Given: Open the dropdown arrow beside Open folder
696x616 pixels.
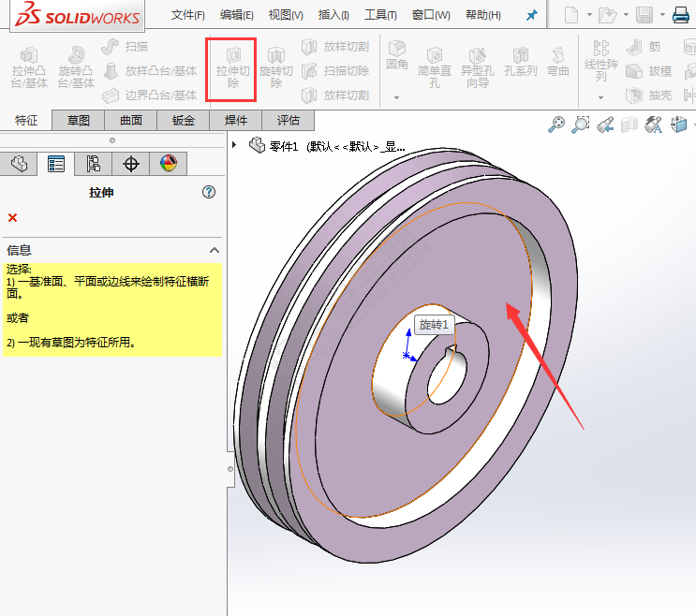Looking at the screenshot, I should coord(626,15).
